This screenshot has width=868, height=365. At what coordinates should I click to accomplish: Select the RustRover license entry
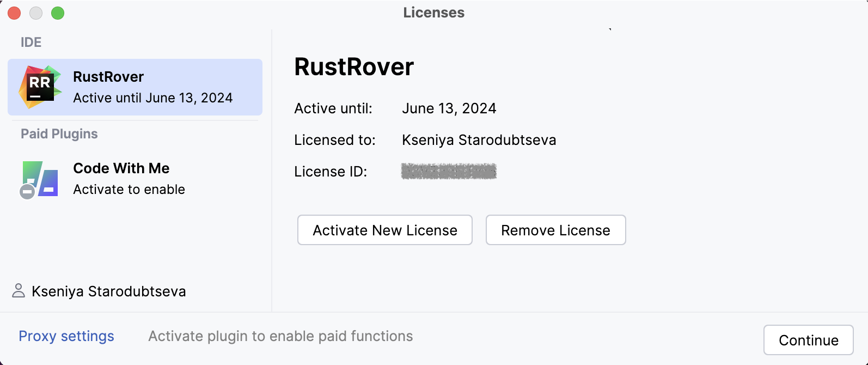pyautogui.click(x=135, y=87)
